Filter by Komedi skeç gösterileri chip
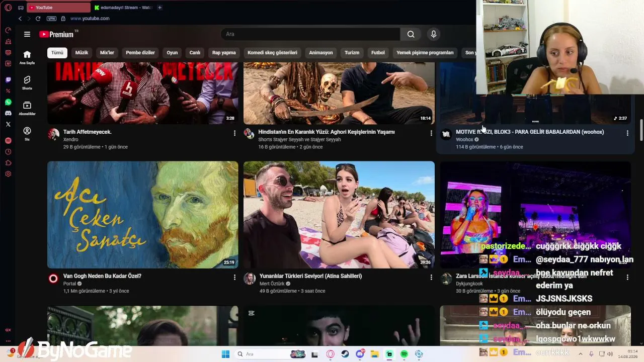Viewport: 644px width, 362px height. (x=272, y=53)
